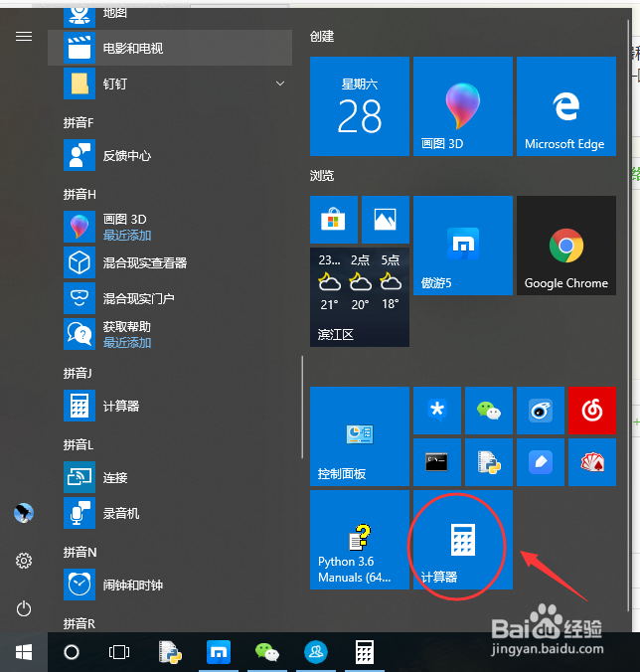Viewport: 640px width, 672px height.
Task: Open the calendar tile showing 星期六 28
Action: tap(360, 106)
